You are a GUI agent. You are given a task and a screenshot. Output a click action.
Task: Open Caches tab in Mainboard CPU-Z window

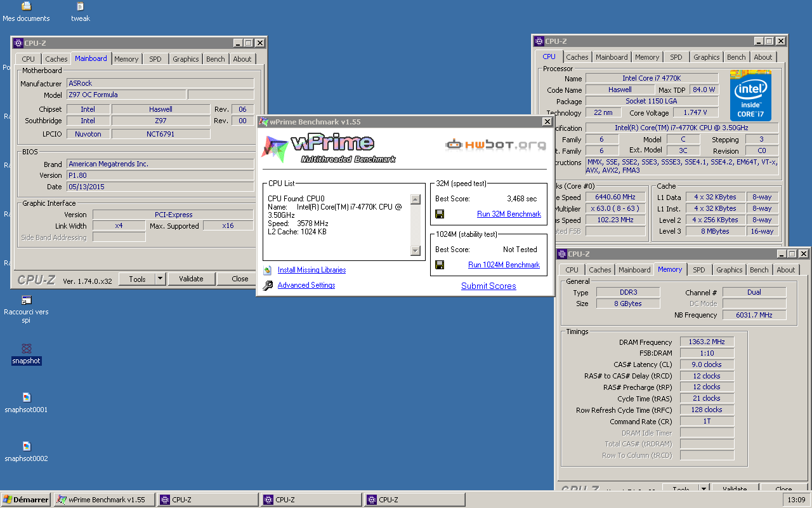tap(56, 59)
